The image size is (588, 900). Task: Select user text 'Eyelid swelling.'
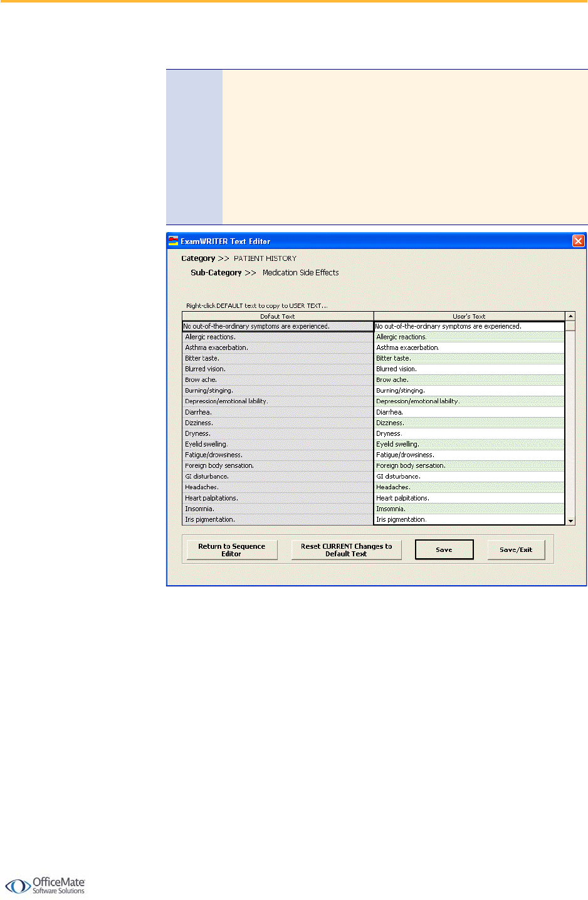coord(469,444)
